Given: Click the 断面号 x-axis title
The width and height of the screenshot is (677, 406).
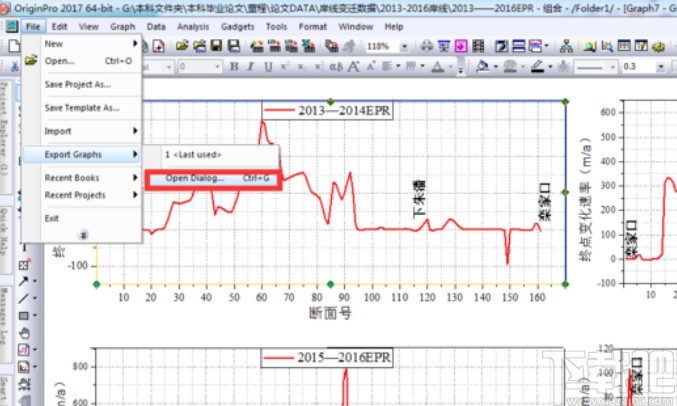Looking at the screenshot, I should tap(331, 312).
